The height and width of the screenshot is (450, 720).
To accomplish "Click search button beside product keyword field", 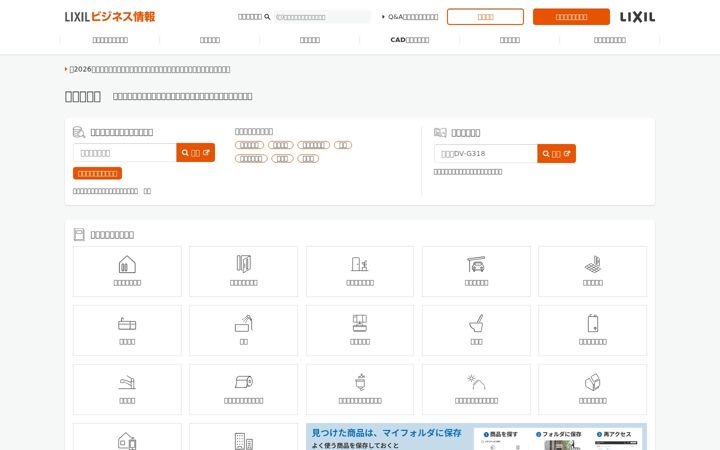I will click(196, 153).
